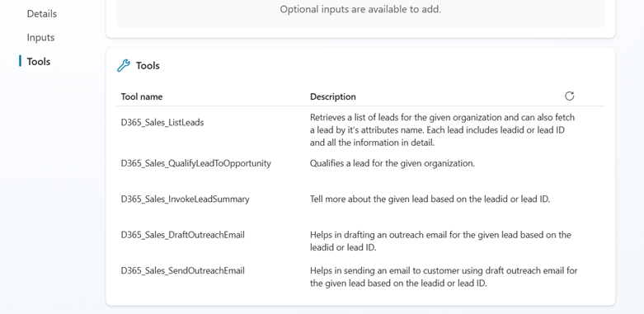This screenshot has height=314, width=644.
Task: Click the sending email to customer description
Action: tap(444, 277)
